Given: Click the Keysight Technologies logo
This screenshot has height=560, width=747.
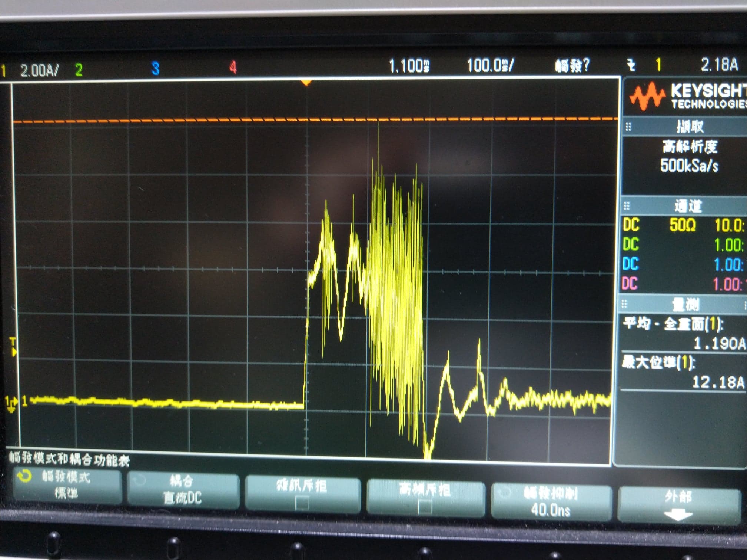Looking at the screenshot, I should [x=687, y=96].
